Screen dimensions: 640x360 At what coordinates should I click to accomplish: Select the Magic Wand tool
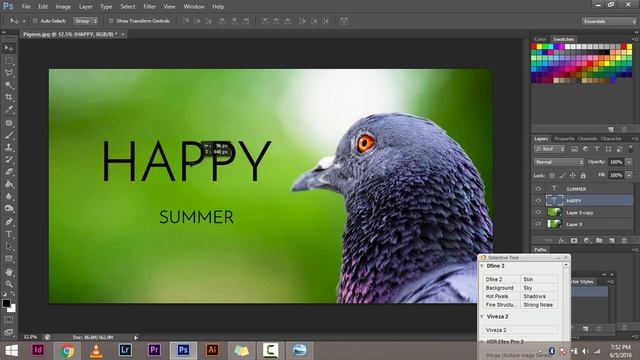point(9,85)
